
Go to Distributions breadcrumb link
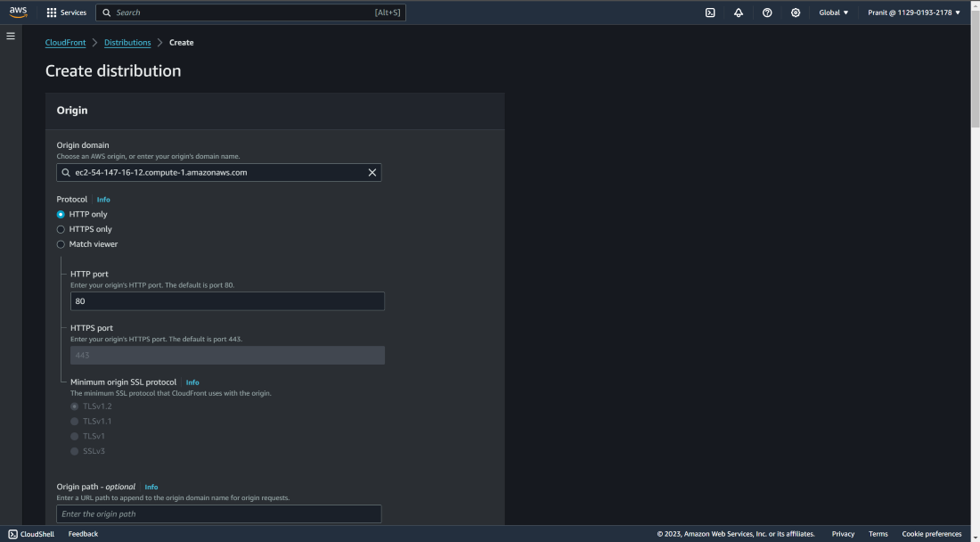pyautogui.click(x=127, y=43)
